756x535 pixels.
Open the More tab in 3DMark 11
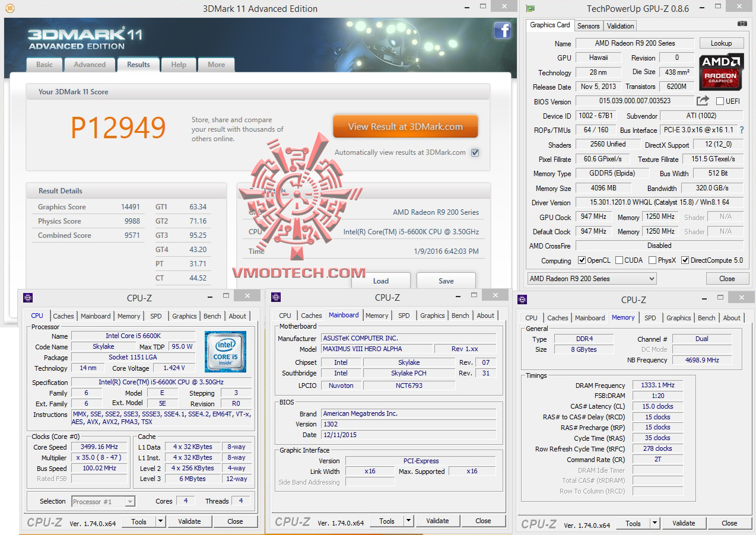216,65
